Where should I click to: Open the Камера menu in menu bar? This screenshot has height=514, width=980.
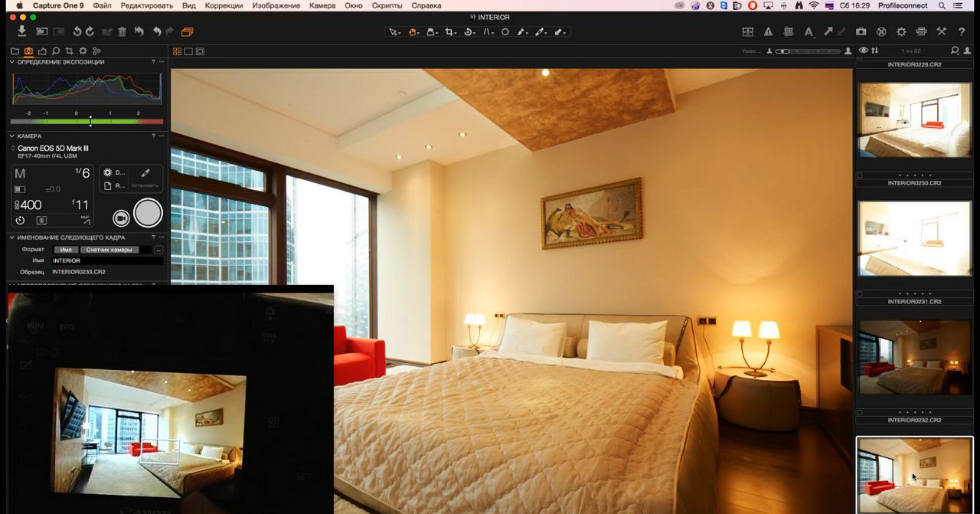pos(322,5)
